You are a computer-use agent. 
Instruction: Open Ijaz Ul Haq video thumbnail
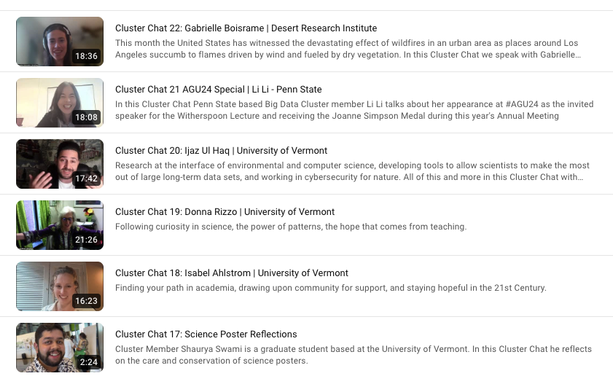pyautogui.click(x=60, y=164)
